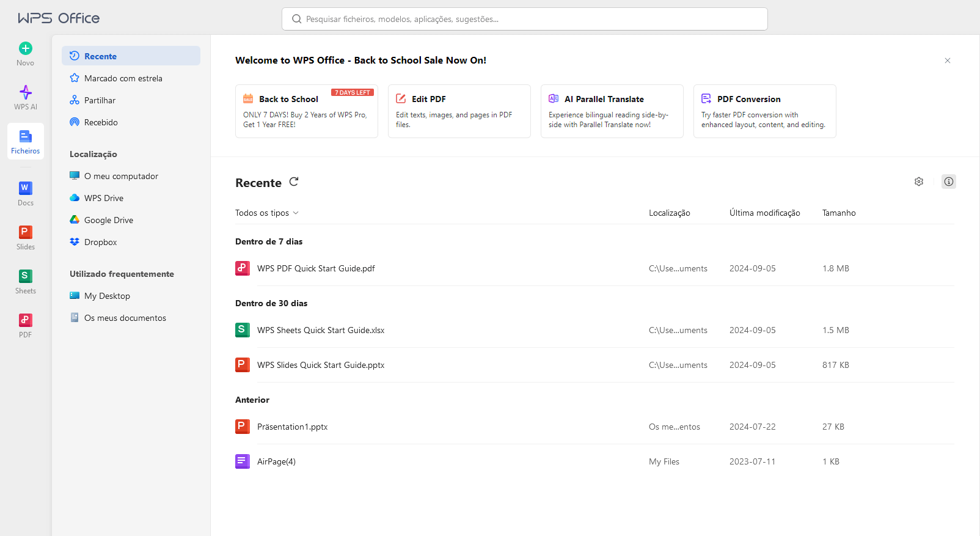This screenshot has height=536, width=980.
Task: Open WPS Sheets Quick Start Guide.xlsx
Action: (x=594, y=330)
